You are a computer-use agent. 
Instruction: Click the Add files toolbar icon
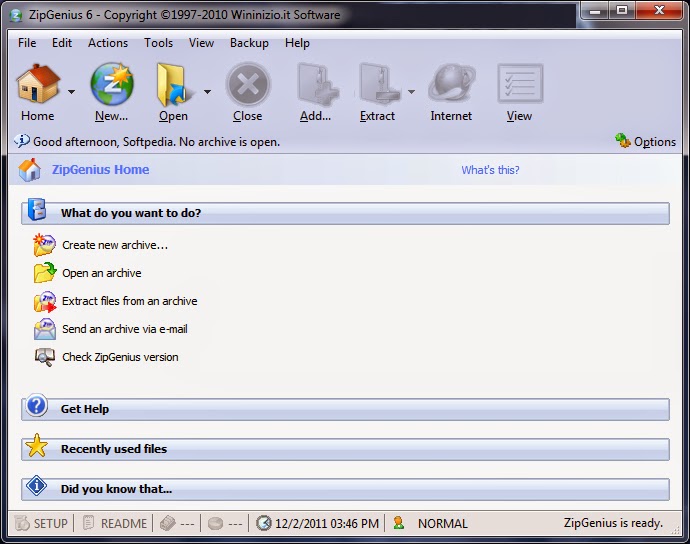tap(317, 84)
